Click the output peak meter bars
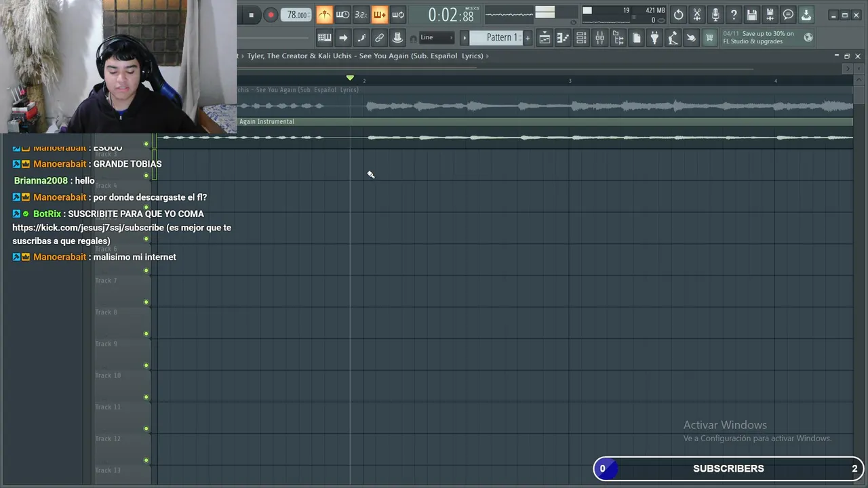 click(x=545, y=13)
